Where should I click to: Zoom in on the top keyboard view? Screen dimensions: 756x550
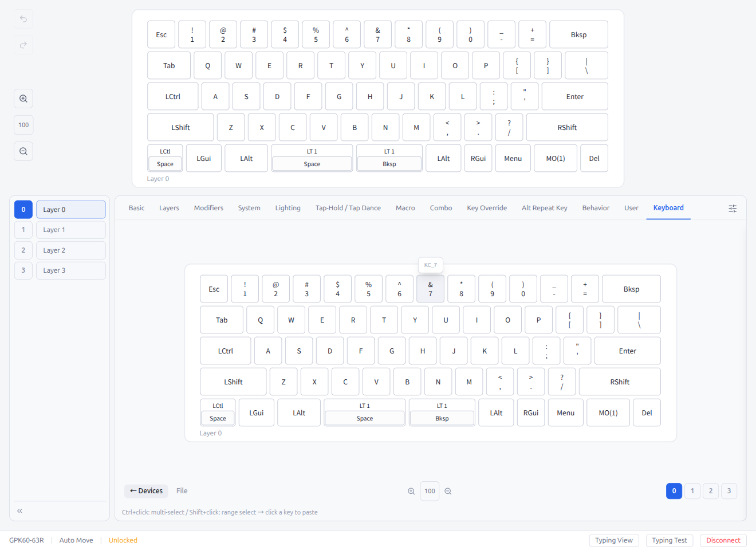pos(23,98)
